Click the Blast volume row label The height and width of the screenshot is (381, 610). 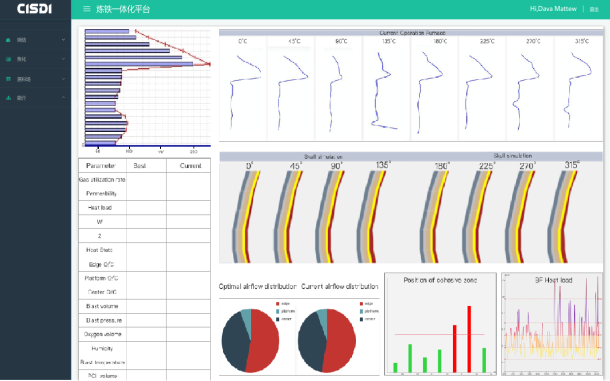tap(102, 306)
